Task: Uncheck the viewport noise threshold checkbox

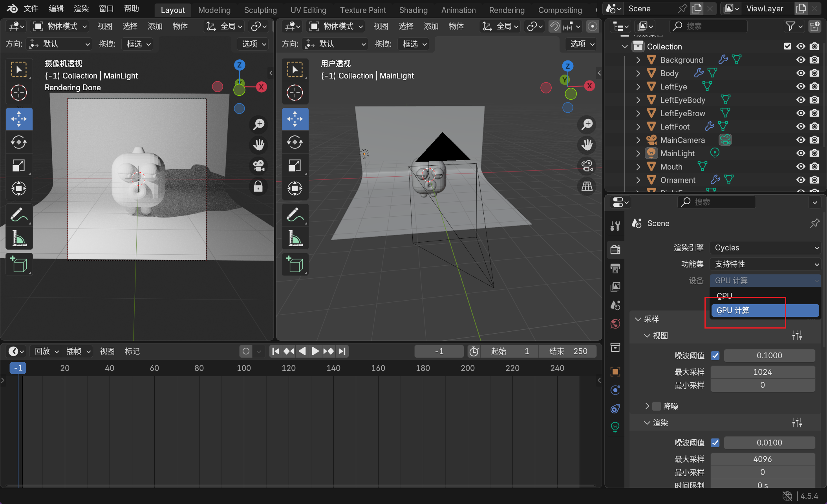Action: [x=715, y=356]
